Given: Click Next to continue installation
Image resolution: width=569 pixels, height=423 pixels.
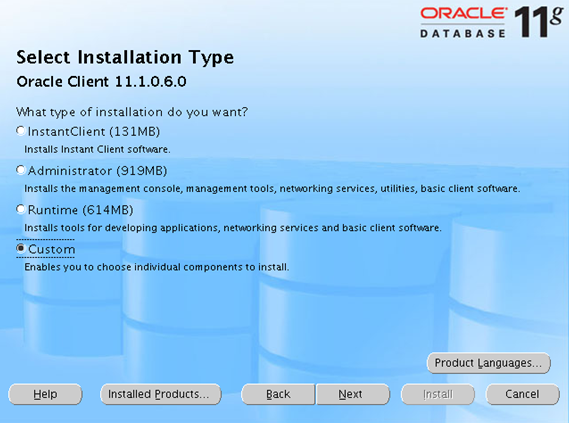Looking at the screenshot, I should pos(352,394).
